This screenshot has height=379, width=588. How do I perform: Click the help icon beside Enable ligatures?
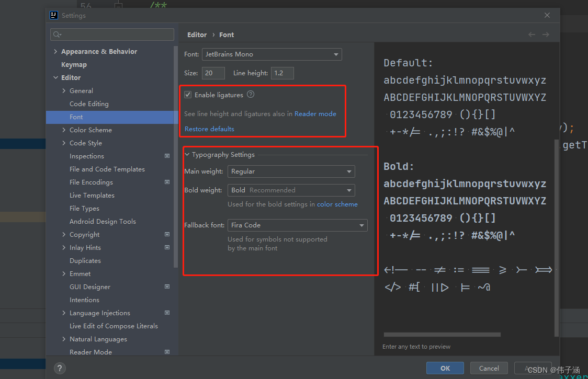point(251,95)
